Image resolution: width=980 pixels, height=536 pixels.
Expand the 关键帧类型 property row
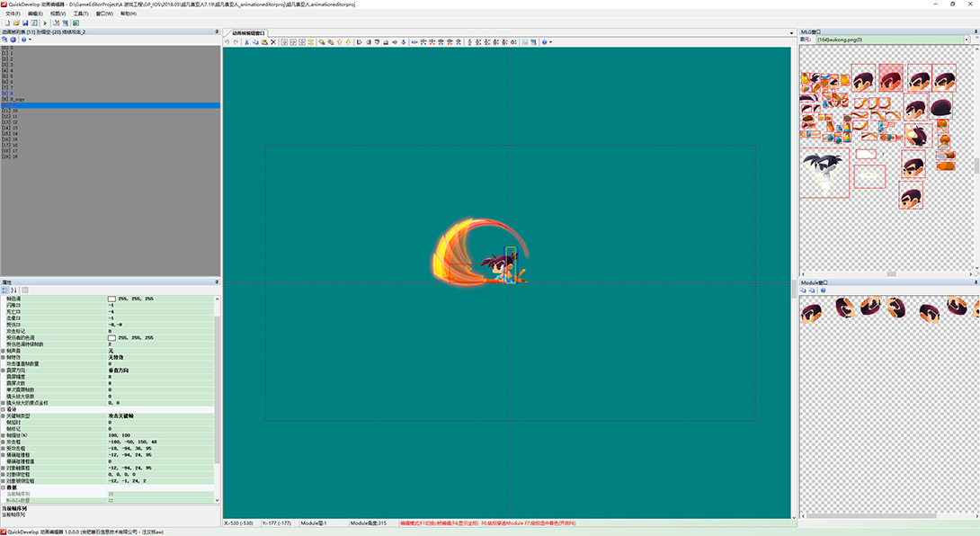pyautogui.click(x=3, y=415)
